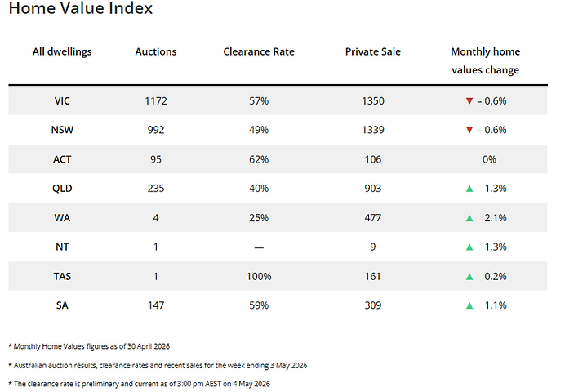Click NT monthly change 1.3%
Image resolution: width=565 pixels, height=392 pixels.
tap(496, 247)
